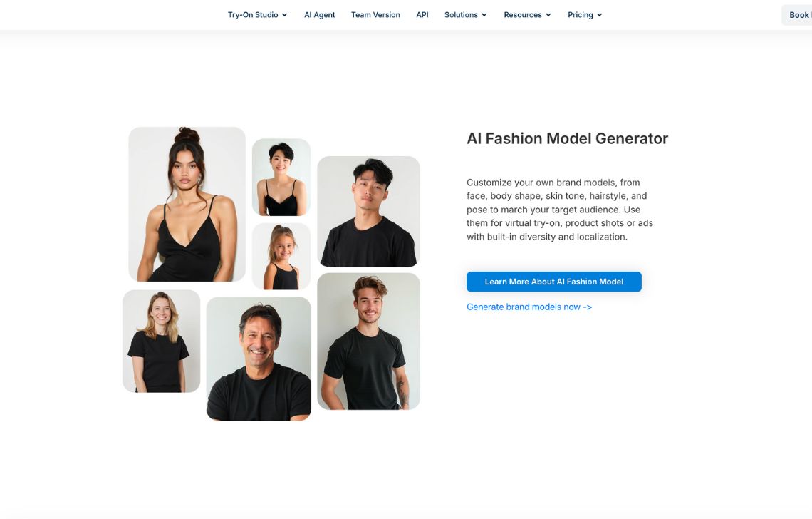The image size is (812, 519).
Task: Expand the Try-On Studio chevron
Action: [x=284, y=15]
